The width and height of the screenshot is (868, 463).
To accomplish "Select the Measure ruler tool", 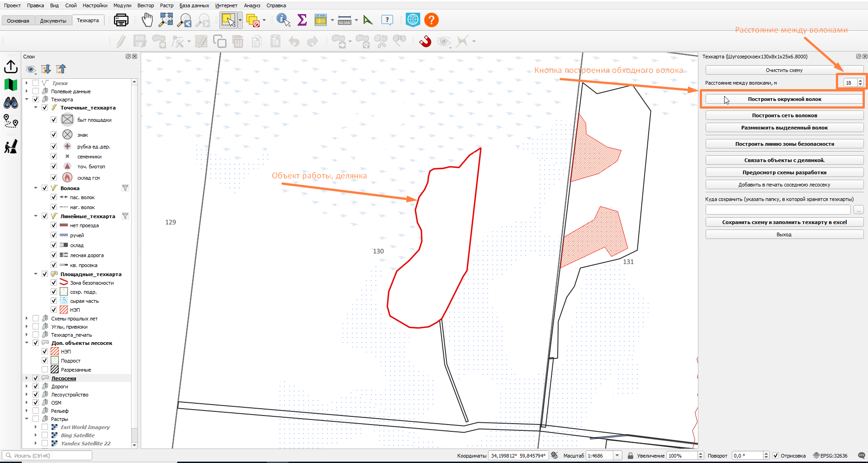I will pos(345,20).
